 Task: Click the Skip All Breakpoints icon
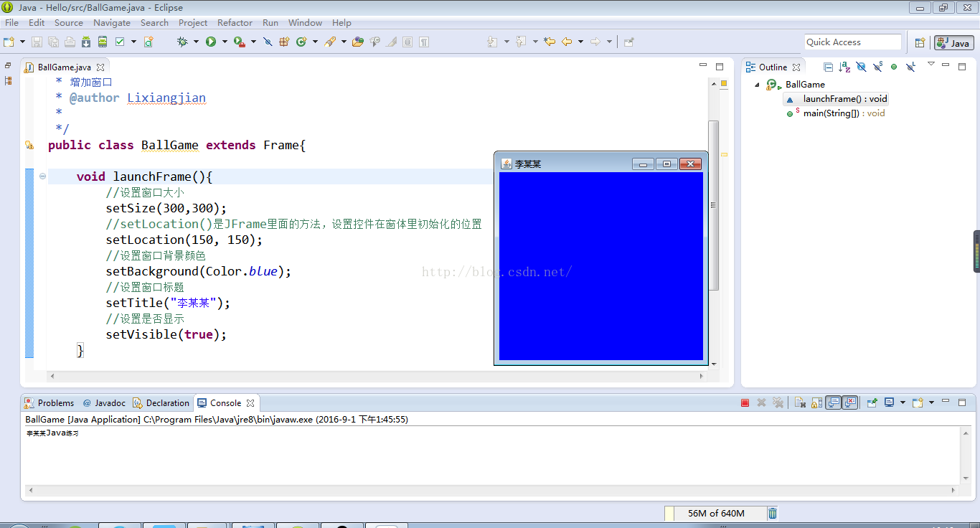click(268, 42)
